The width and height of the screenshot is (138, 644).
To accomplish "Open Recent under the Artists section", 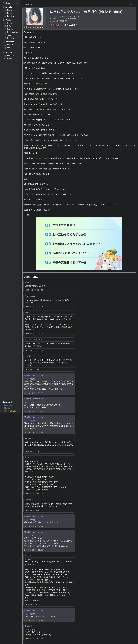I will (10, 13).
